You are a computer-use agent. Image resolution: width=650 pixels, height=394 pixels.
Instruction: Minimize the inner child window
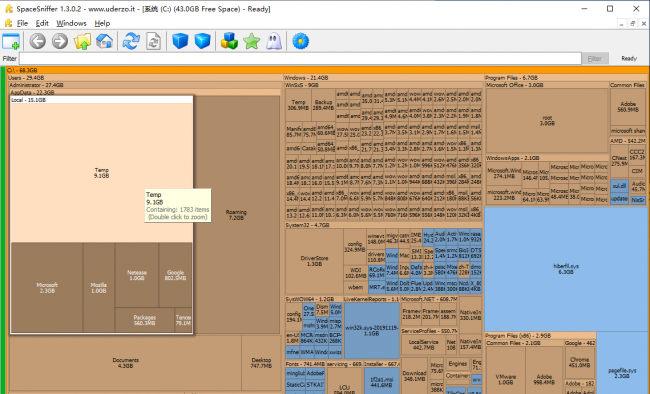621,24
